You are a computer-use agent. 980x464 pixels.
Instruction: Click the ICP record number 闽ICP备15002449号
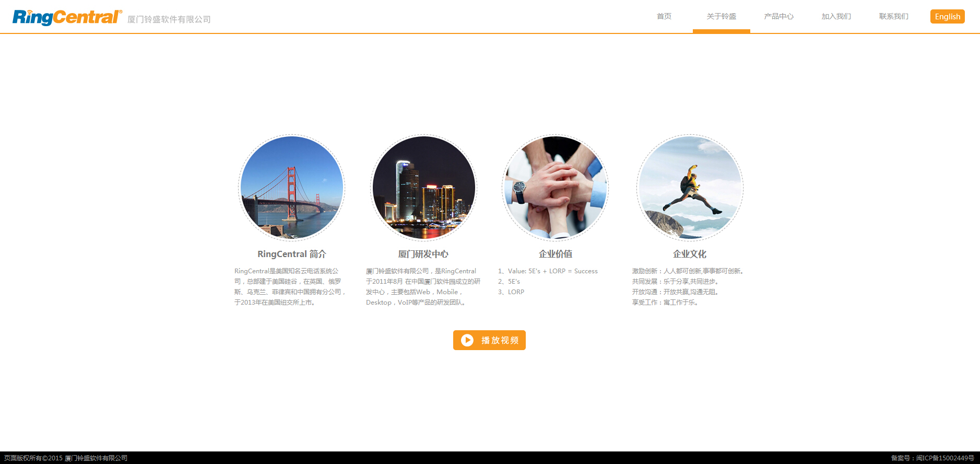(945, 458)
